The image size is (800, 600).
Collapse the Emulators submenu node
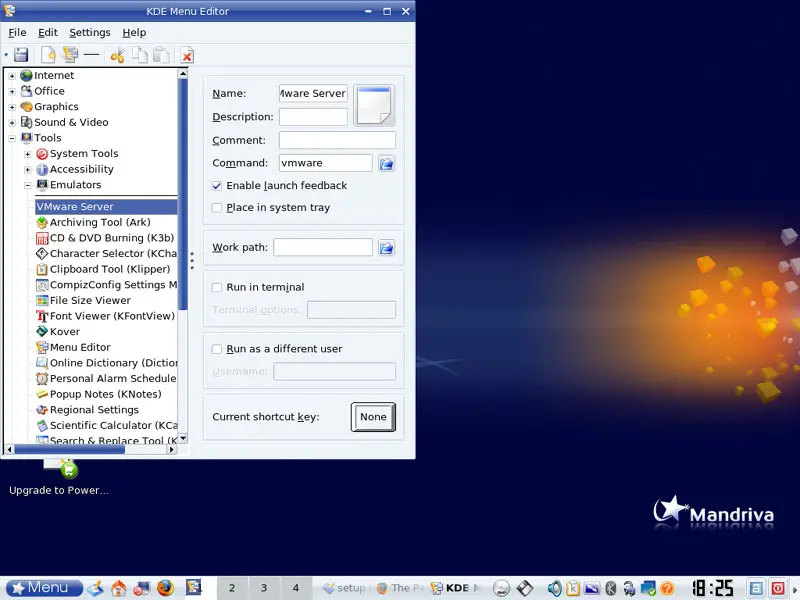click(x=28, y=185)
